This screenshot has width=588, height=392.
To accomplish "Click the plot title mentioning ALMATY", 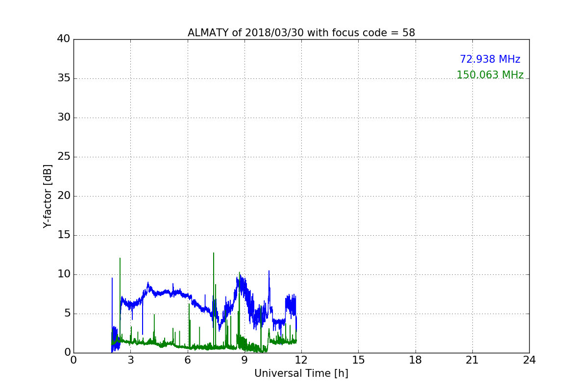I will click(x=301, y=33).
